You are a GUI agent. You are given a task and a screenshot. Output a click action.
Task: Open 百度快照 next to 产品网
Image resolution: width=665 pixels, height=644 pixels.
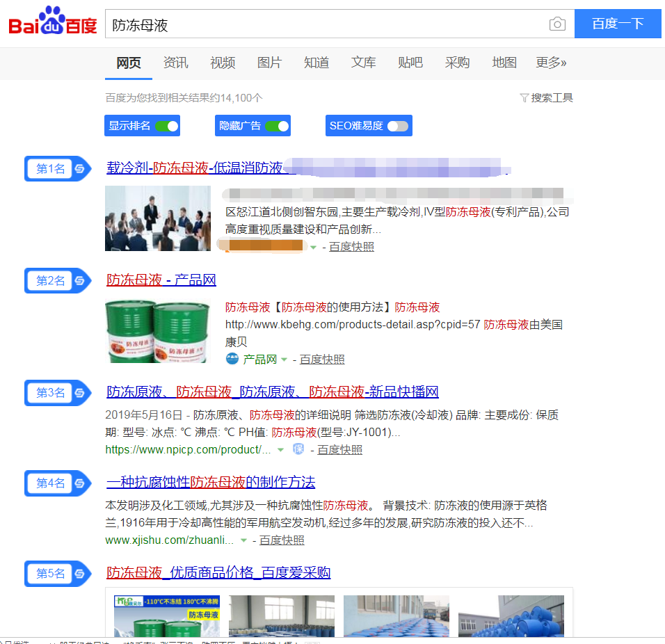(322, 360)
